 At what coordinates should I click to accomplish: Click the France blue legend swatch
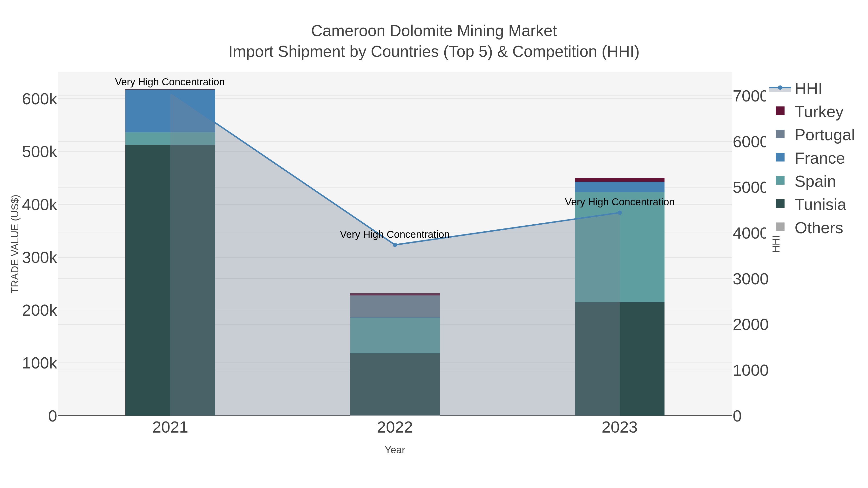780,157
